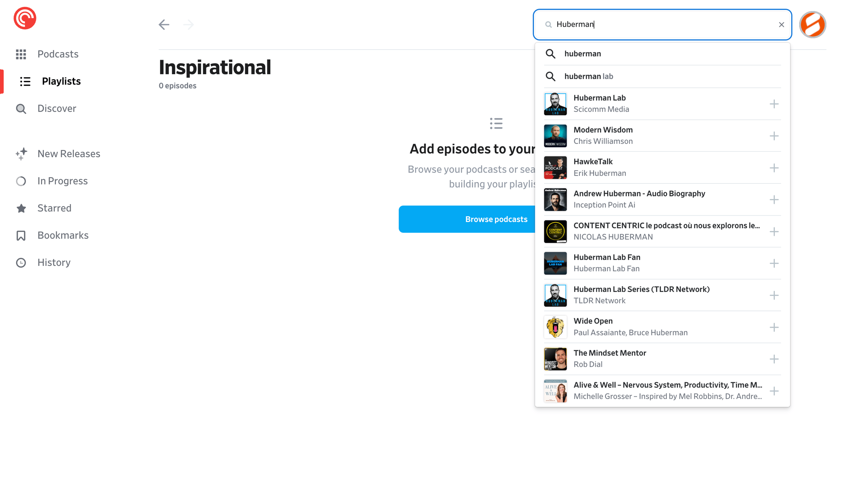Image resolution: width=857 pixels, height=504 pixels.
Task: Open Huberman Lab Fan artwork thumbnail
Action: (555, 263)
